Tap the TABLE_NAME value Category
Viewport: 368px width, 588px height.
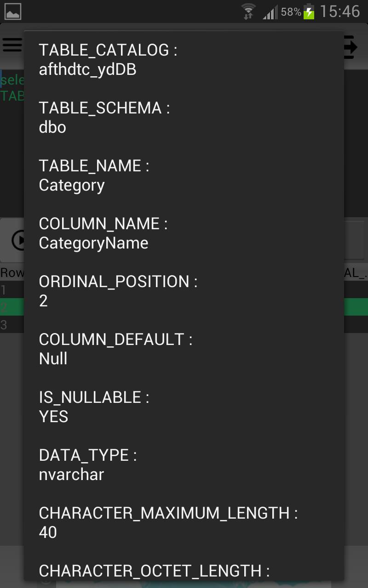tap(71, 185)
